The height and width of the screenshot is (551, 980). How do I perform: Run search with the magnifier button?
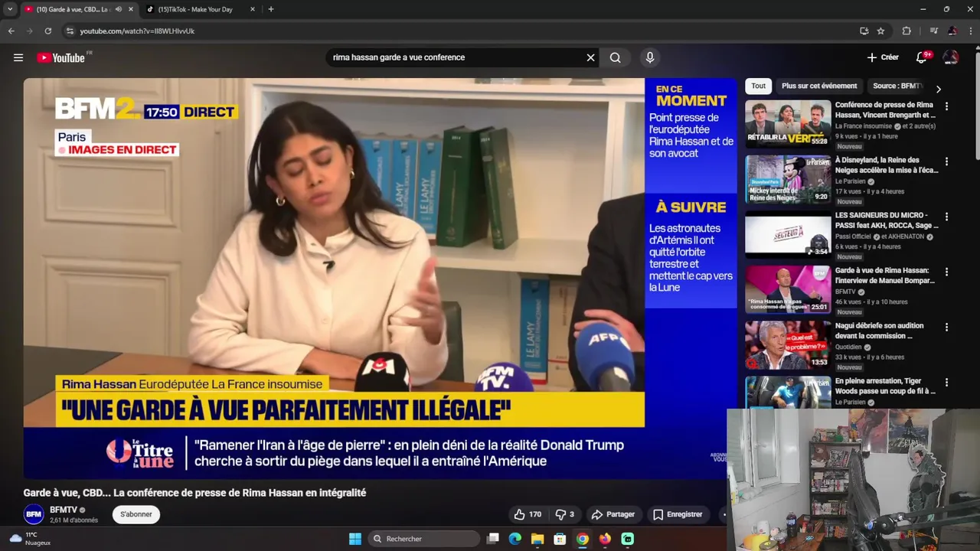[615, 57]
